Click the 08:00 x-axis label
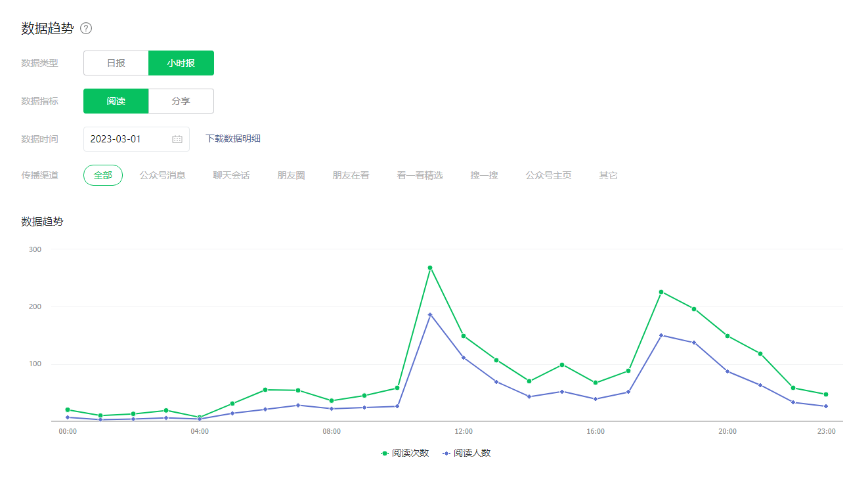868x483 pixels. coord(332,431)
